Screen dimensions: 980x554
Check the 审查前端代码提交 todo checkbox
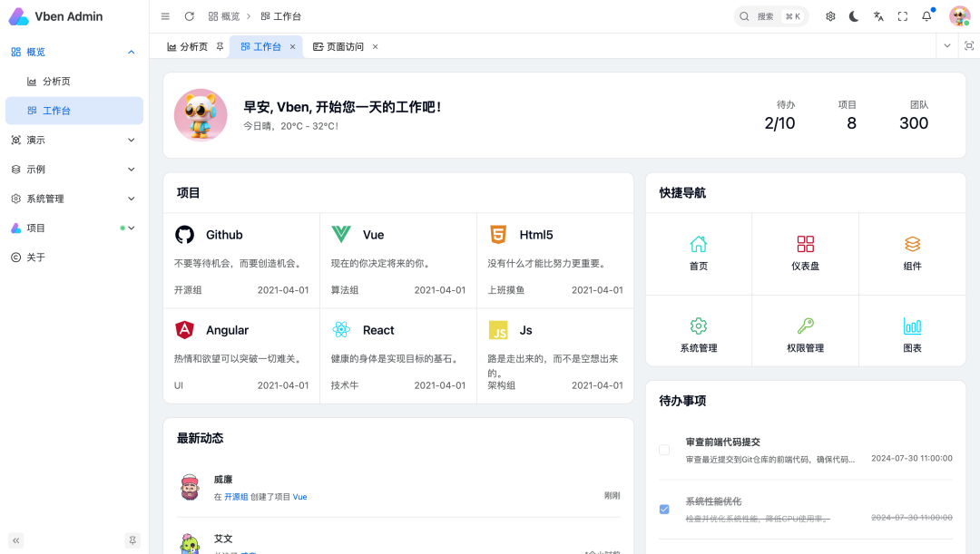tap(664, 449)
